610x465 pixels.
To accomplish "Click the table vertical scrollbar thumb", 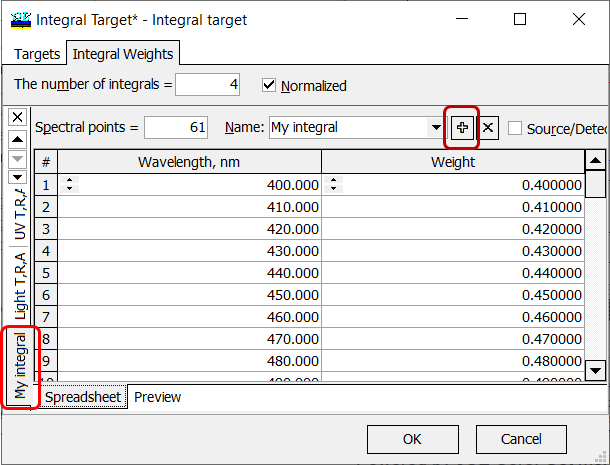I will [x=595, y=185].
